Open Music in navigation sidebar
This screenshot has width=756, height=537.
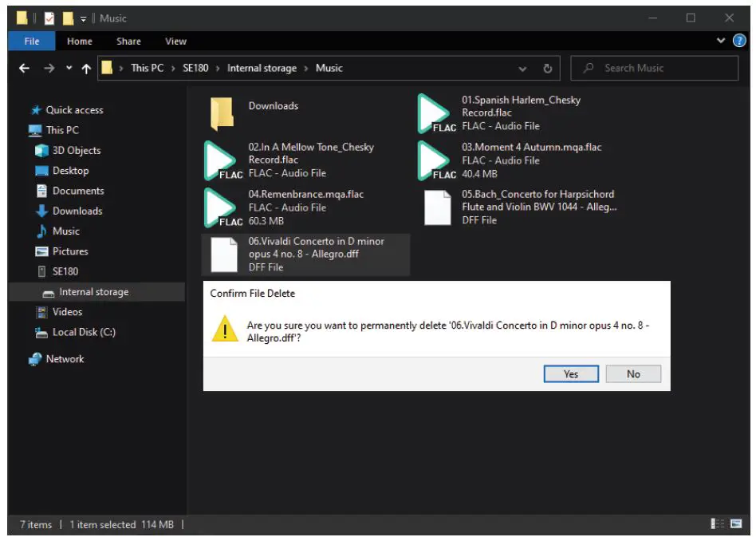click(x=65, y=231)
